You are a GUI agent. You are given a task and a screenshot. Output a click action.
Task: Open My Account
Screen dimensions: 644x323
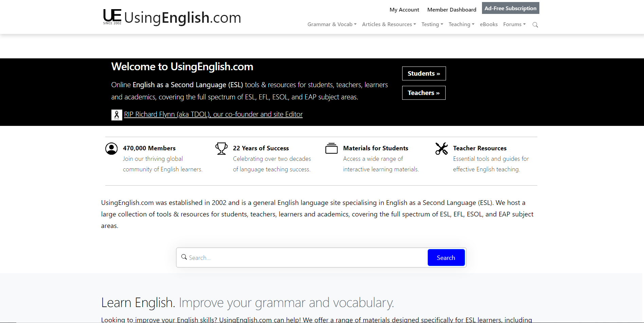404,9
